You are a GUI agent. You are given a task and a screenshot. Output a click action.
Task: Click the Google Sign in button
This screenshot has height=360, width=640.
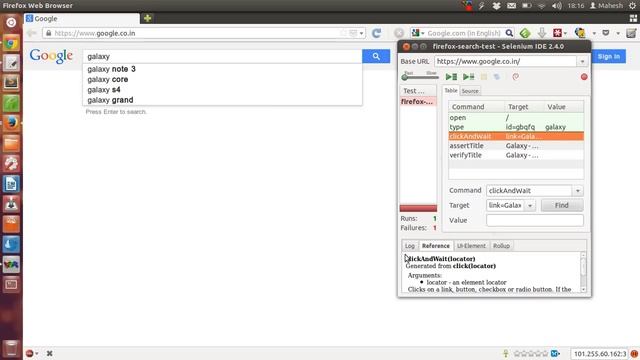609,56
